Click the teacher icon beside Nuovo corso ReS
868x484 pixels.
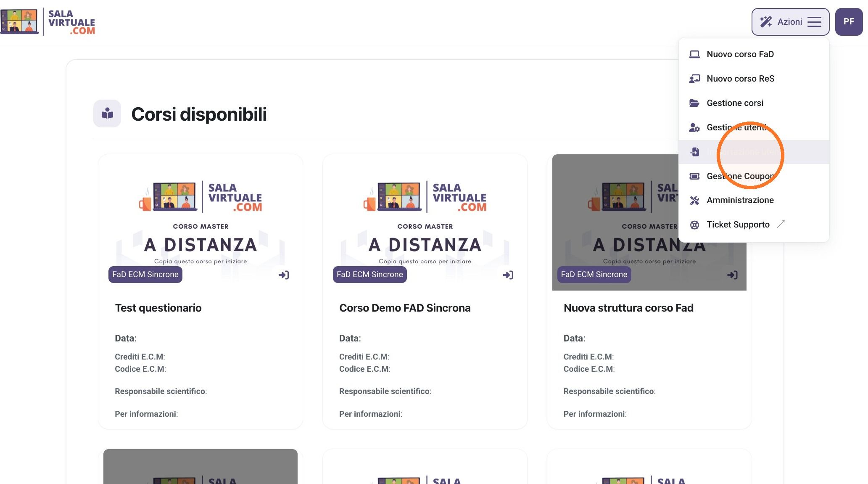[694, 79]
